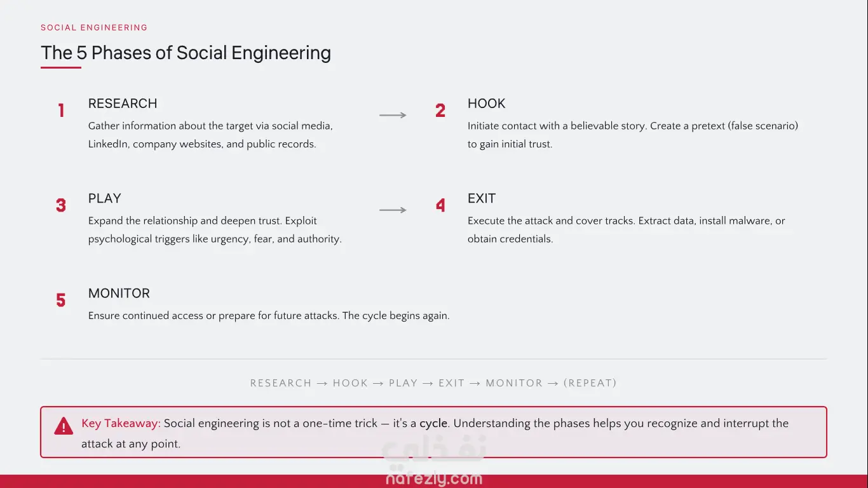Select the red number 3 marker
Screen dimensions: 868x488
pos(61,205)
